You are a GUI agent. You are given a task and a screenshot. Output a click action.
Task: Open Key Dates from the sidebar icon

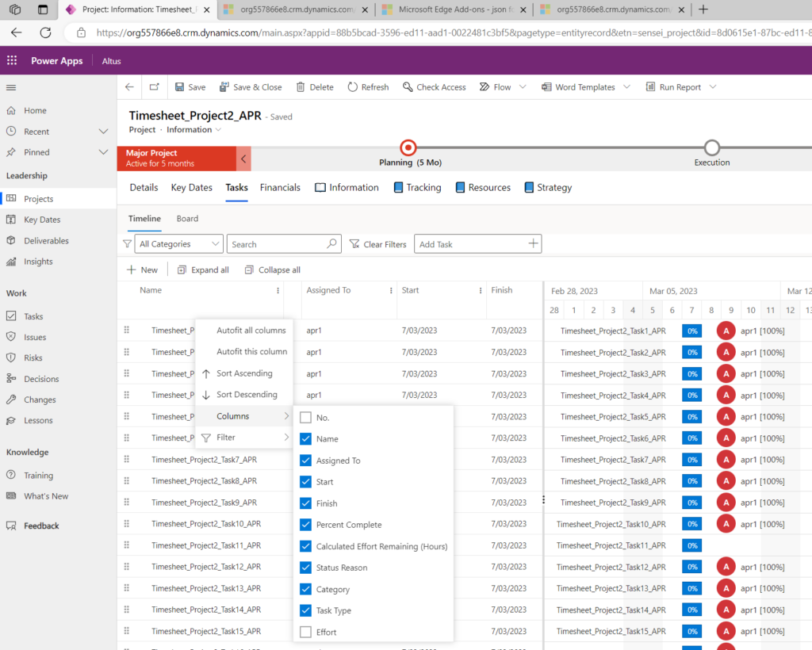(11, 220)
